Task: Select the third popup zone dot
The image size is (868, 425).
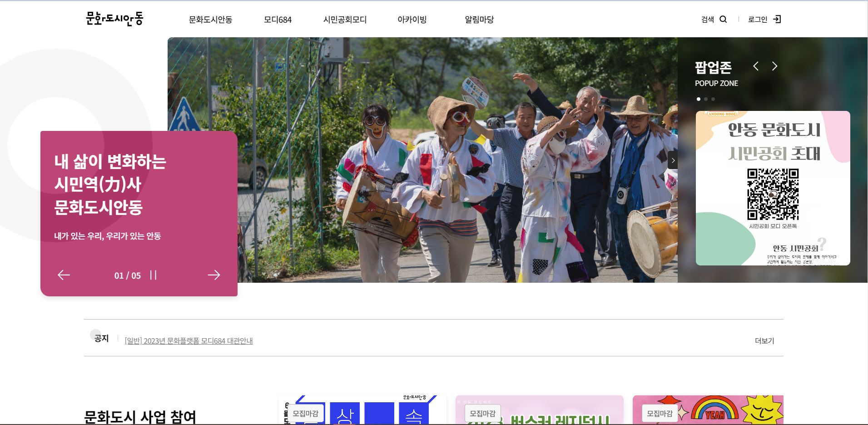Action: [x=713, y=99]
